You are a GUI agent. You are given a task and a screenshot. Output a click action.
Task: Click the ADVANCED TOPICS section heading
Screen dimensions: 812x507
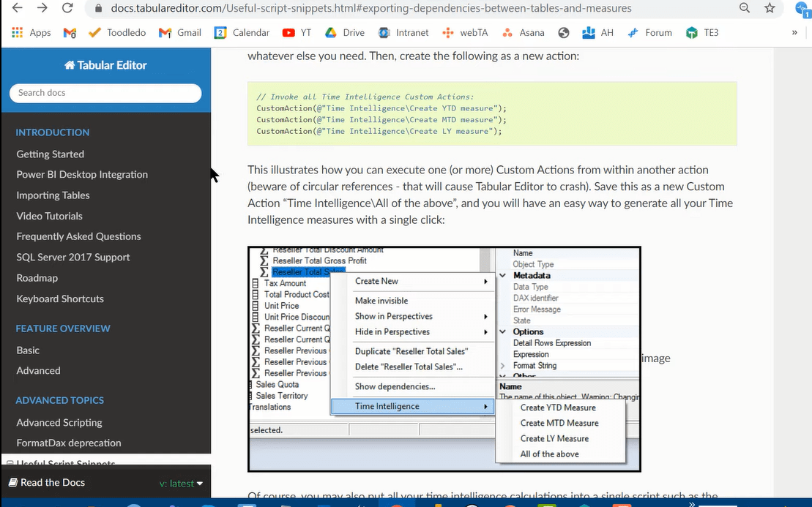pos(59,400)
